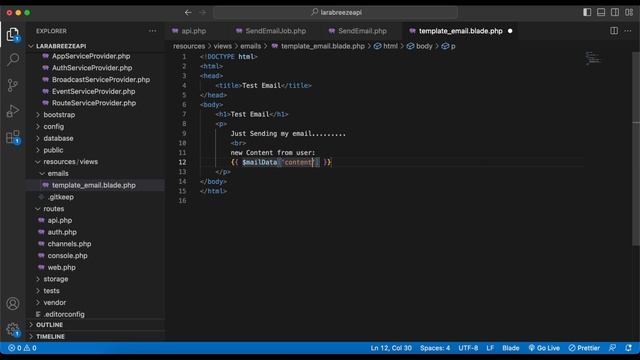Viewport: 640px width, 360px height.
Task: Toggle the bottom panel layout icon
Action: point(601,12)
